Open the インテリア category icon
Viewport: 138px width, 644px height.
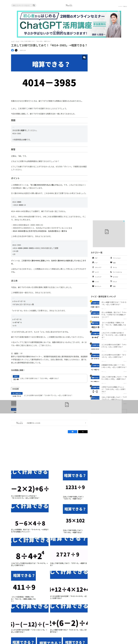coord(93,277)
